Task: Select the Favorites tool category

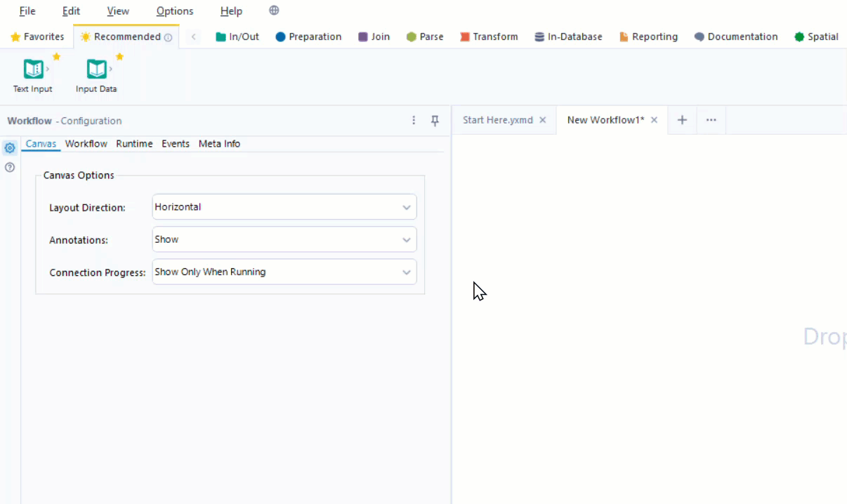Action: [37, 37]
